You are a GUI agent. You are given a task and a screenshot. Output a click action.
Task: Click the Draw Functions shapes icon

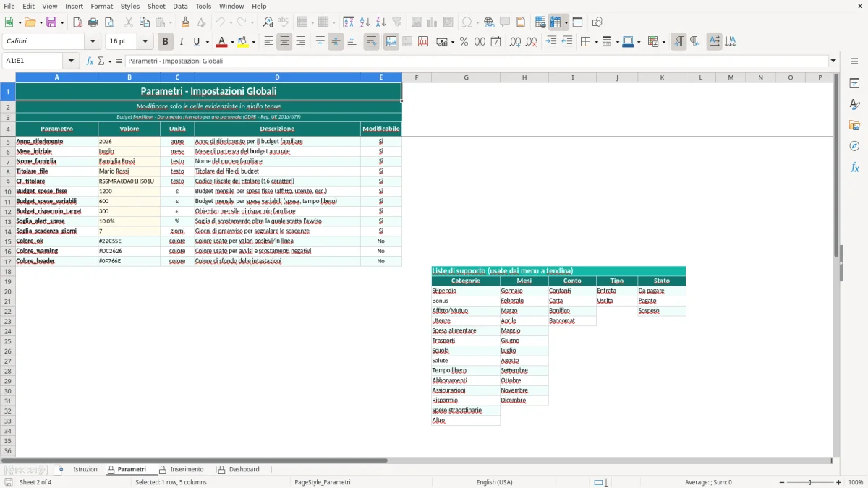click(x=597, y=22)
